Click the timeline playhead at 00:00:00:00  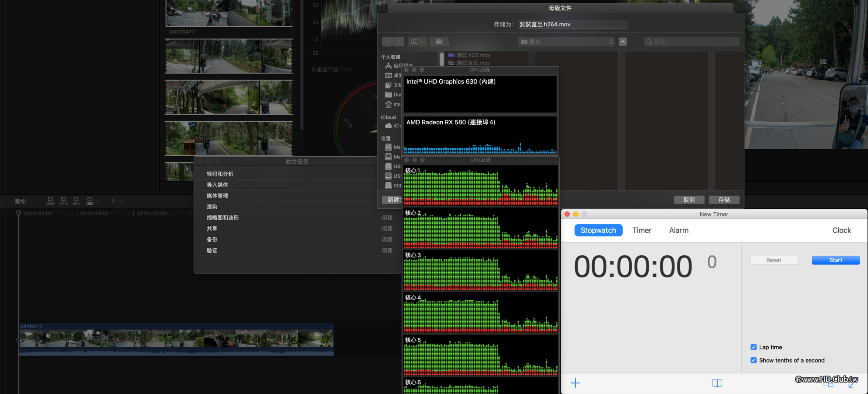coord(18,213)
